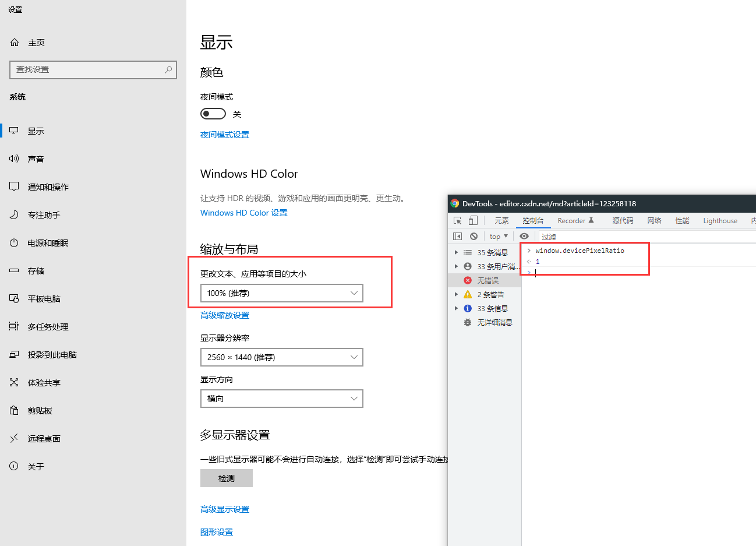756x546 pixels.
Task: Select the inspect element tool in DevTools
Action: pyautogui.click(x=457, y=220)
